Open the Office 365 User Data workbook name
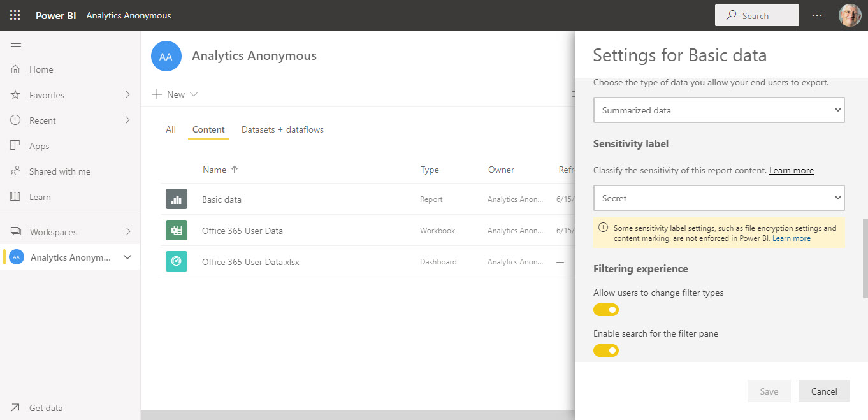The image size is (868, 420). click(242, 231)
